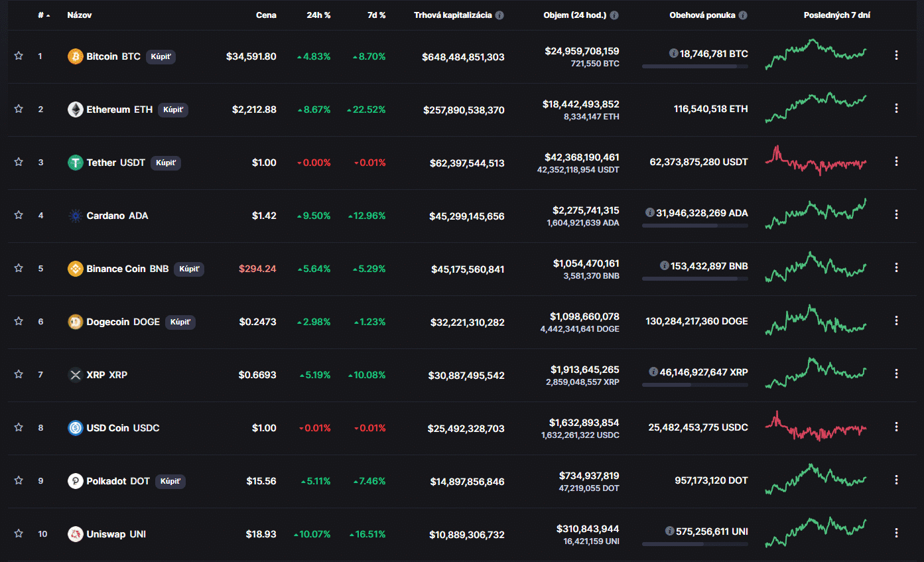The width and height of the screenshot is (924, 562).
Task: Click info icon beside Objem (24 hod.)
Action: pos(614,15)
